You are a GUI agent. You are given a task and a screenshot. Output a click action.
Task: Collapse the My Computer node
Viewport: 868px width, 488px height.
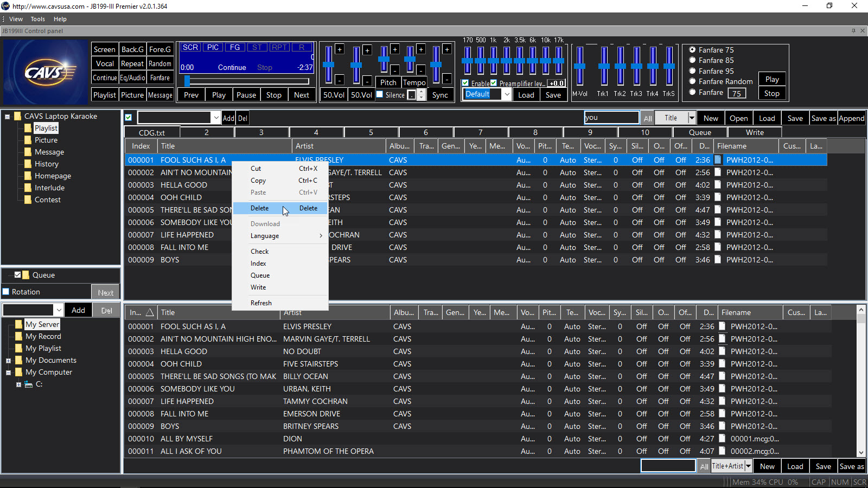pyautogui.click(x=8, y=373)
